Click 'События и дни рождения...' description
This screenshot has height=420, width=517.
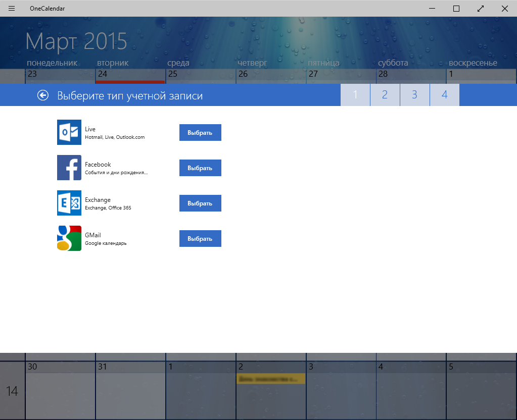(x=116, y=172)
